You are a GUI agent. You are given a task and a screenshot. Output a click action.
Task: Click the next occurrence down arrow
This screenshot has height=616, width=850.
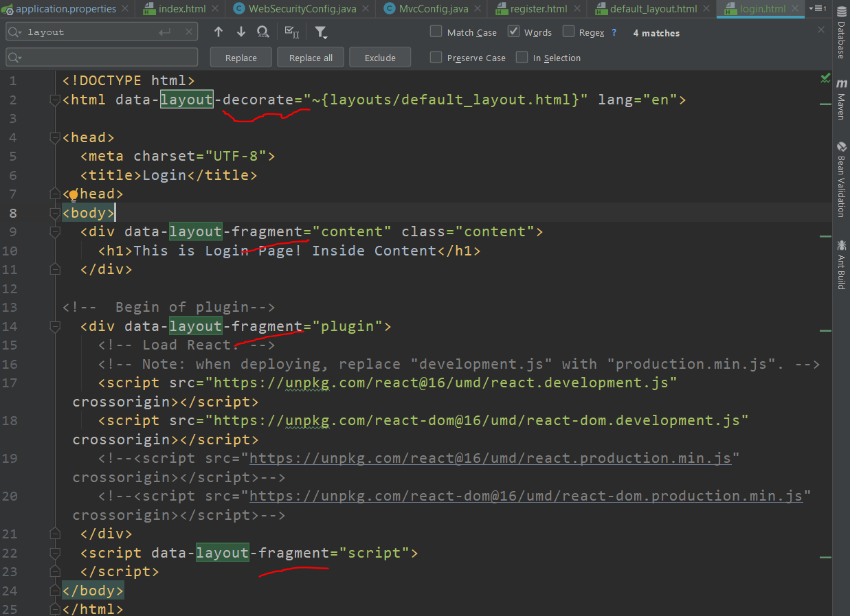(240, 32)
